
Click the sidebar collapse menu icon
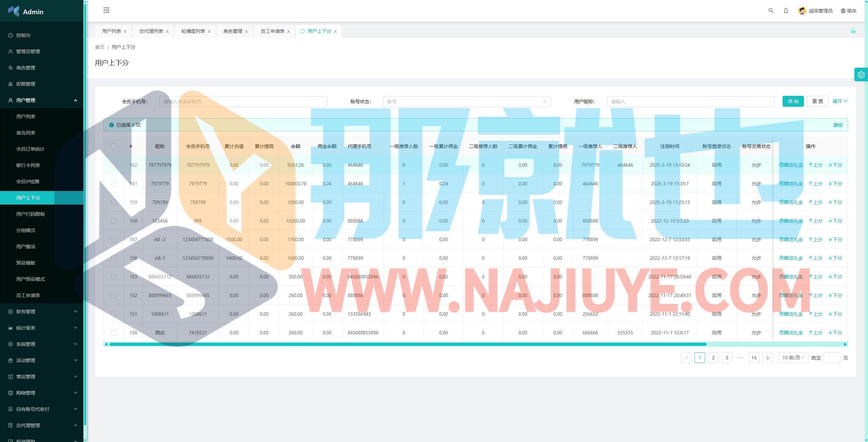point(106,10)
